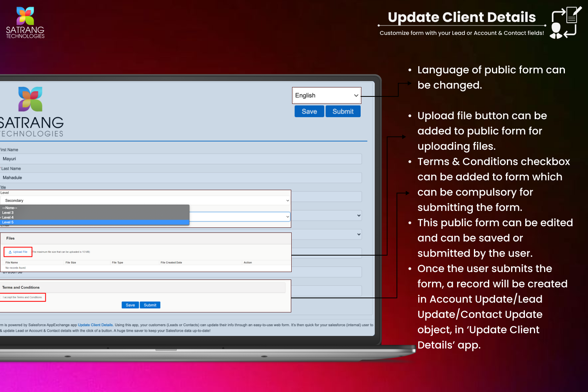This screenshot has height=392, width=588.
Task: Click the File Created Date column header
Action: point(171,263)
